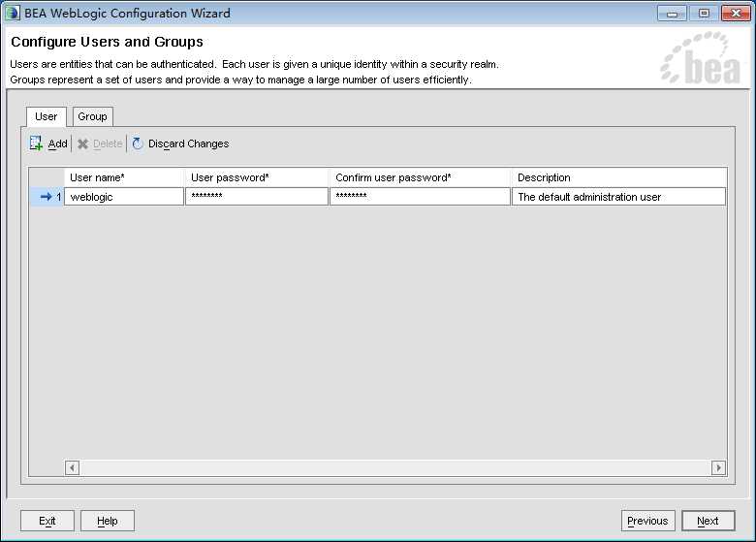
Task: Go back with the Previous button
Action: click(647, 521)
